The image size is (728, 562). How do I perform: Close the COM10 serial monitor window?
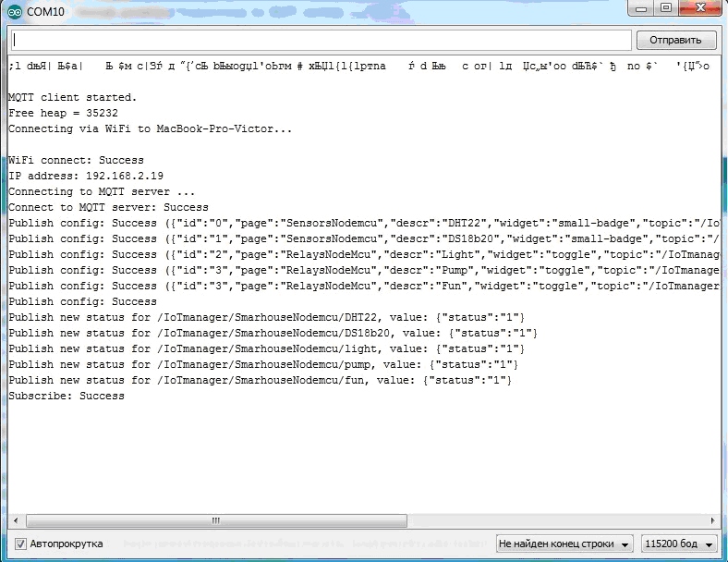[x=701, y=8]
